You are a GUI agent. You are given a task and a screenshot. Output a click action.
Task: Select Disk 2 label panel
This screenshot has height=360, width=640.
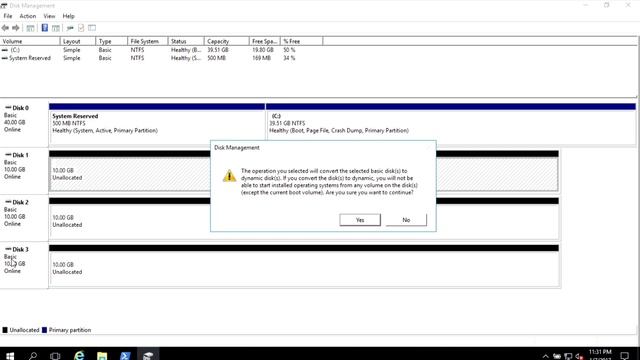tap(24, 218)
